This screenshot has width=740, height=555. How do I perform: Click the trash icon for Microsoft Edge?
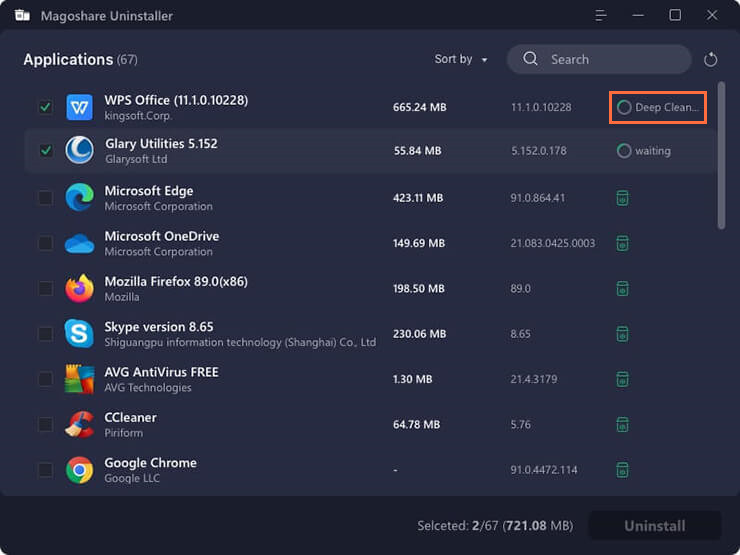point(622,198)
